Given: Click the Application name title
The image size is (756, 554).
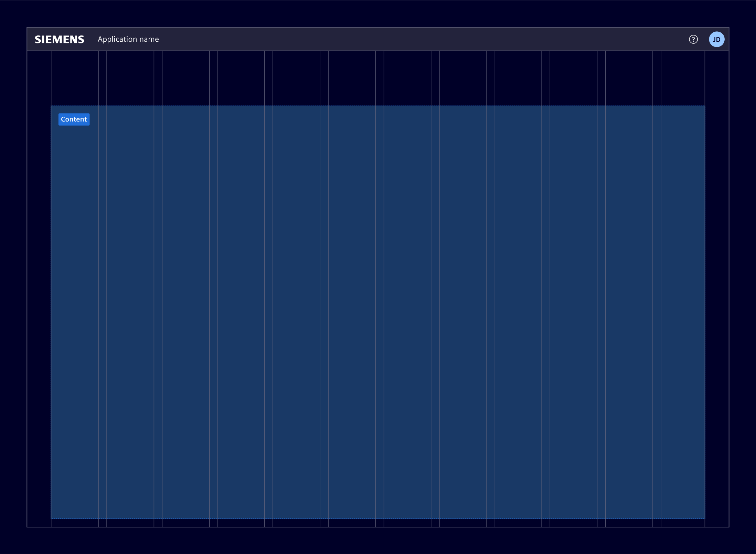Looking at the screenshot, I should pyautogui.click(x=128, y=39).
